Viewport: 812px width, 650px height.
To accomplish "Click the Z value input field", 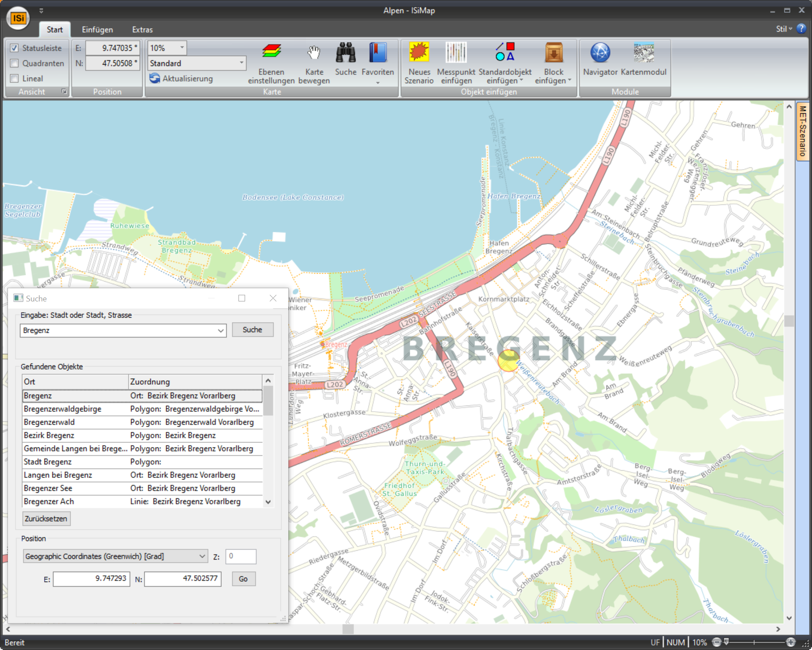I will pyautogui.click(x=241, y=557).
